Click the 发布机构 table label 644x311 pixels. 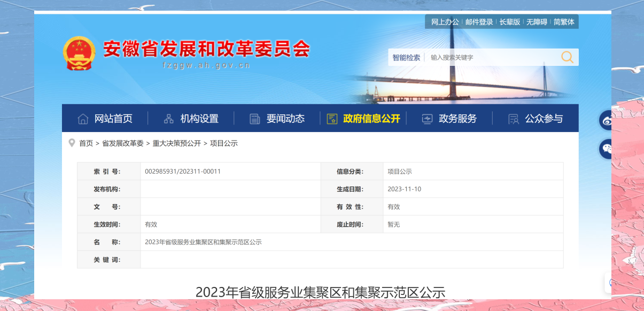(x=107, y=189)
